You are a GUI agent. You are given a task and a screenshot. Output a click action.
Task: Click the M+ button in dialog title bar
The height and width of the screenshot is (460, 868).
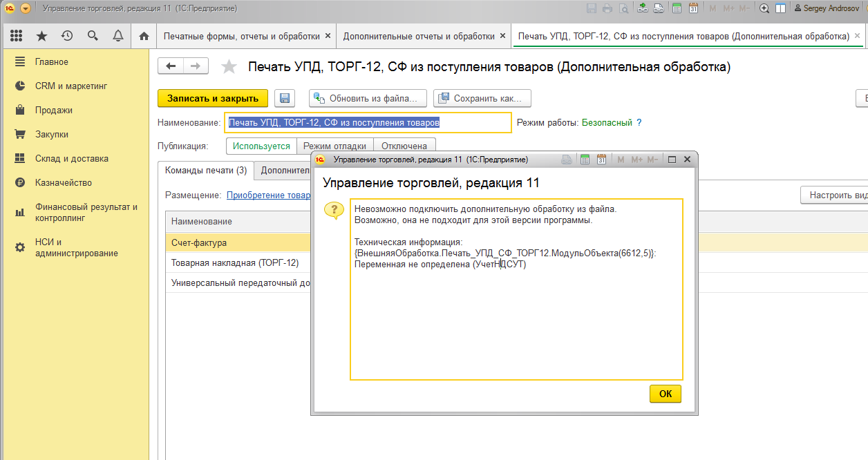[x=636, y=160]
